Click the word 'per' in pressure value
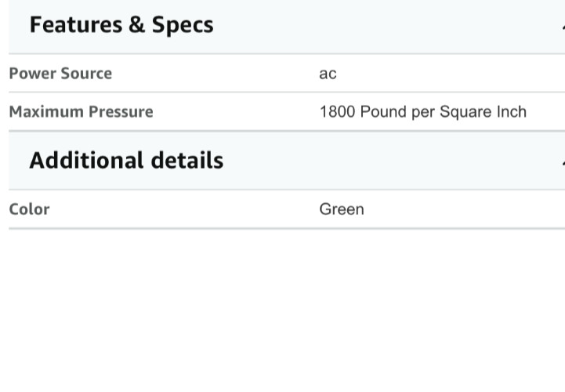Screen dimensions: 565x392 (423, 113)
